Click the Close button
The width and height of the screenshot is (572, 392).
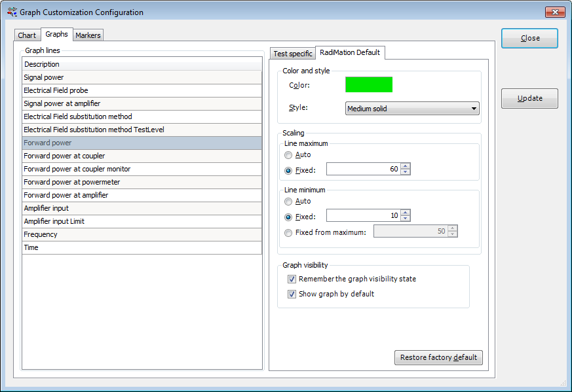[x=529, y=38]
